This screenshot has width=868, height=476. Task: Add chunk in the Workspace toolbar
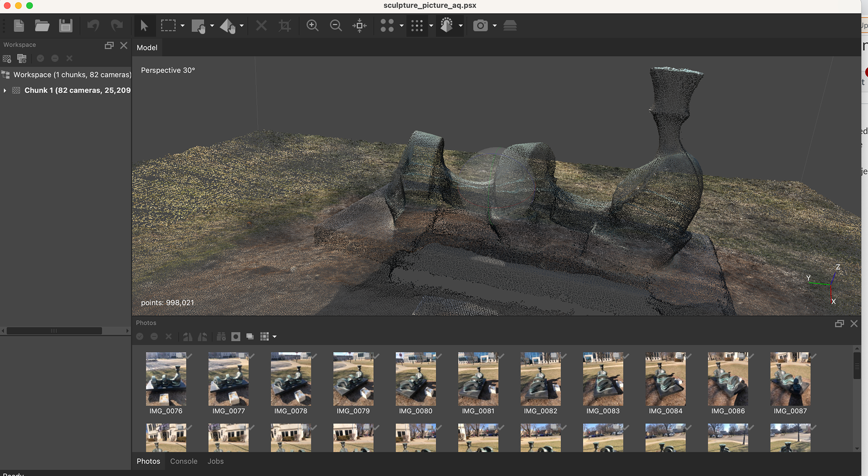coord(7,59)
